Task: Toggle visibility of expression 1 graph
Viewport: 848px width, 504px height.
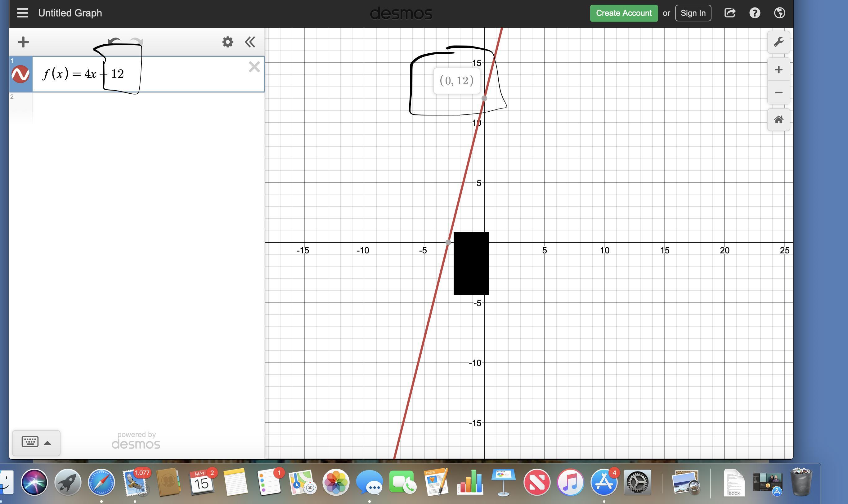Action: coord(20,74)
